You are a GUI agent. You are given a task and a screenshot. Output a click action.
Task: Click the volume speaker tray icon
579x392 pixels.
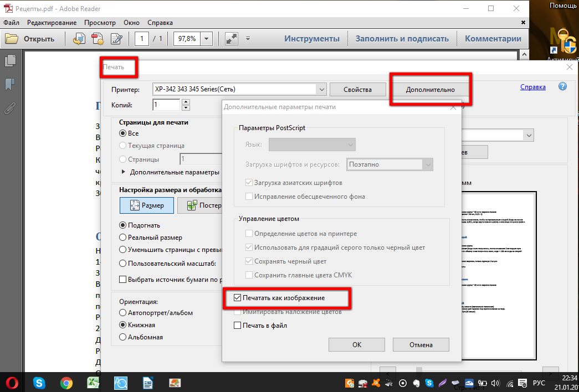pos(496,383)
